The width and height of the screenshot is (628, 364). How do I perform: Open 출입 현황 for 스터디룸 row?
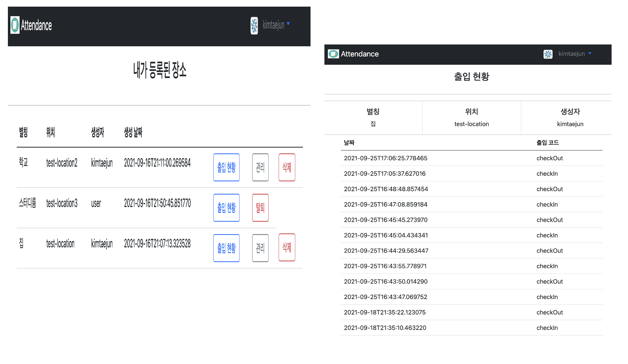click(x=226, y=208)
